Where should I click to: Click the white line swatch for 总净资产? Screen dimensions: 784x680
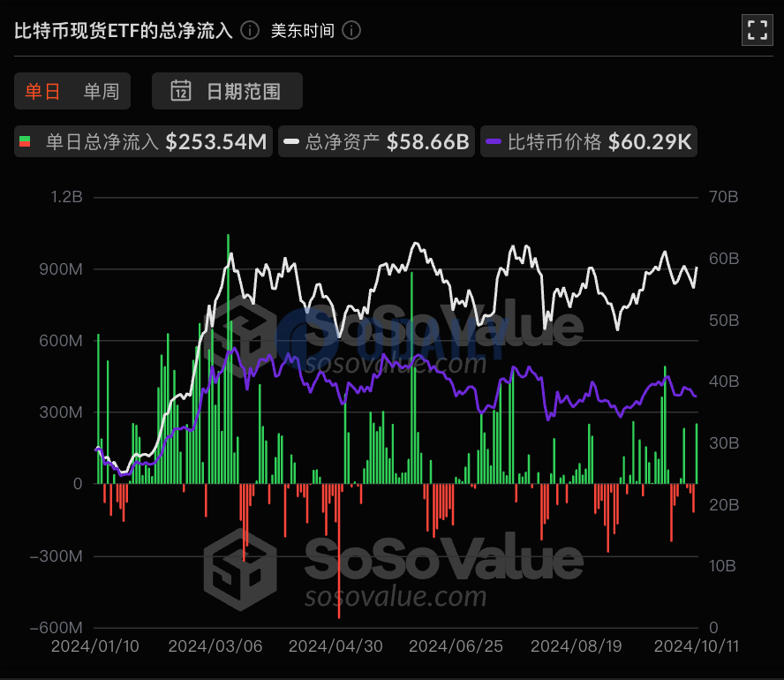click(x=291, y=142)
